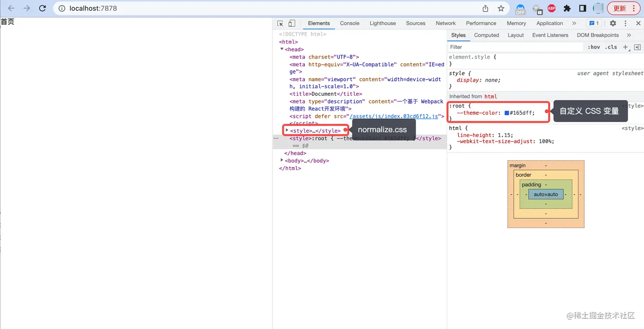The image size is (644, 329).
Task: Switch to the Console tab
Action: [x=350, y=23]
